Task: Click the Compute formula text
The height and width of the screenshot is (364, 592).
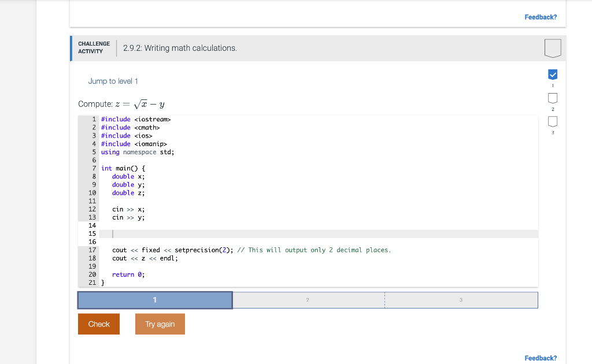Action: click(121, 104)
